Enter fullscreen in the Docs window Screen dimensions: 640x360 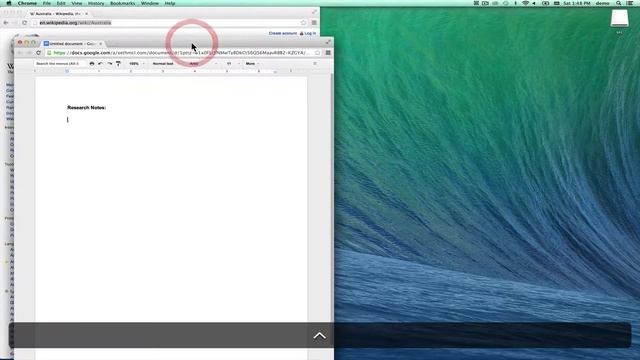click(328, 42)
